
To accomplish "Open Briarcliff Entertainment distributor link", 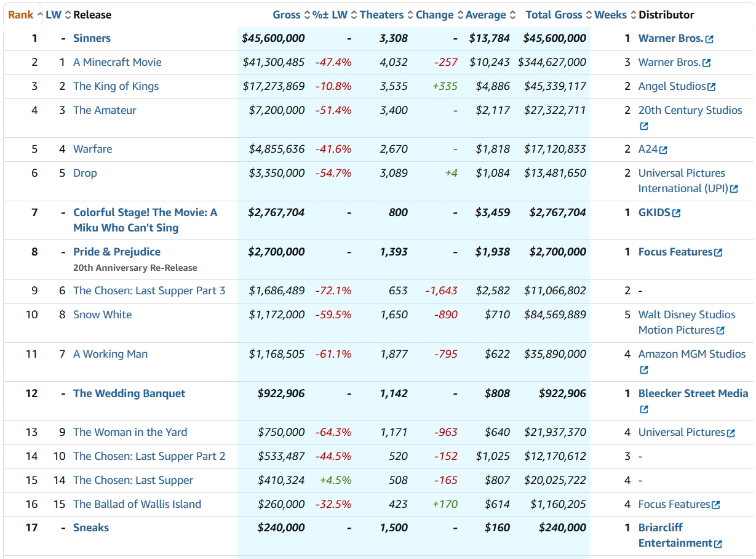I will coord(675,535).
